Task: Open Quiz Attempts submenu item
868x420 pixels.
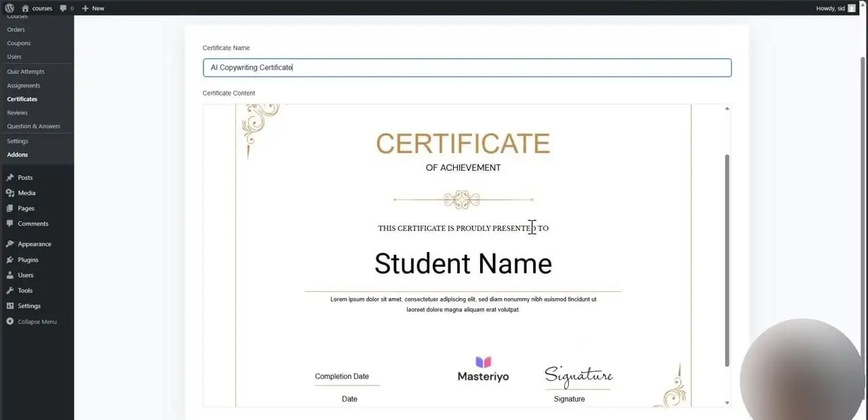Action: pyautogui.click(x=26, y=72)
